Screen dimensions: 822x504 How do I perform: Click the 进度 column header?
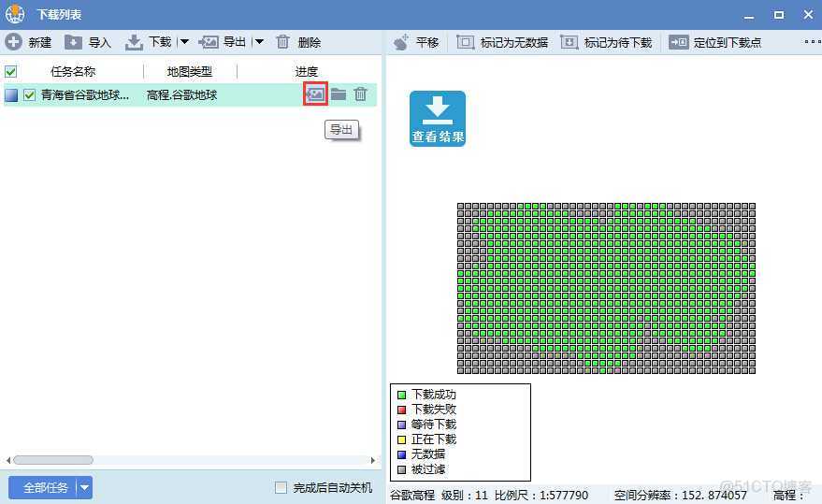click(306, 71)
